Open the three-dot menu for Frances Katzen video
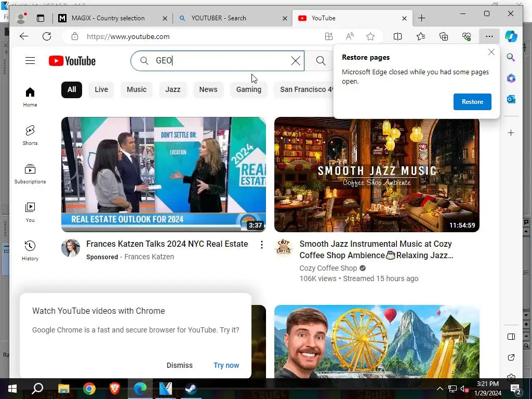 pyautogui.click(x=262, y=245)
